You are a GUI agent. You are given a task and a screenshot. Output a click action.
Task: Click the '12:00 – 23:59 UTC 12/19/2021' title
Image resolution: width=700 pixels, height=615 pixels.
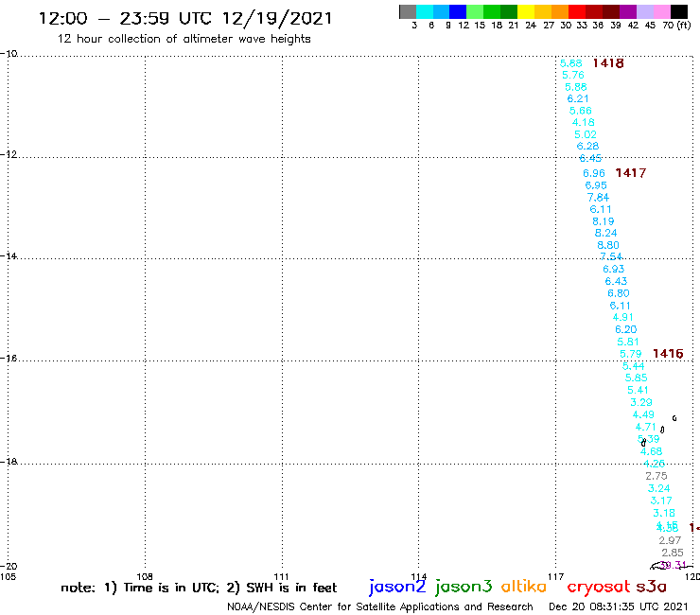pos(185,19)
